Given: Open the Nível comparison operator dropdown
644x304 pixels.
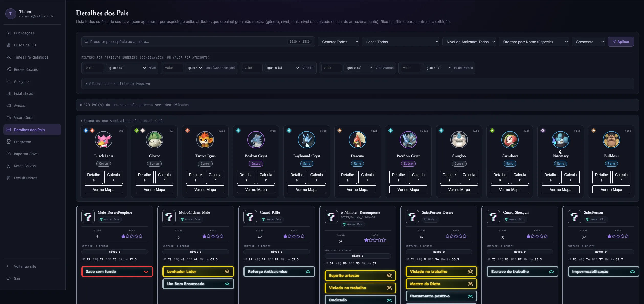Looking at the screenshot, I should point(126,68).
